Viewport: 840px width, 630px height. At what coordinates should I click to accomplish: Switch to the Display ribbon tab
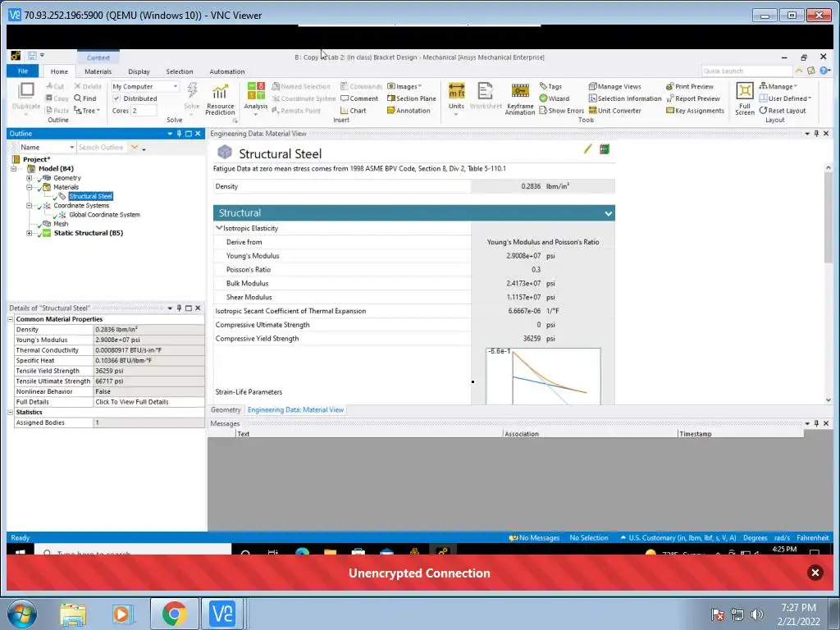point(139,72)
